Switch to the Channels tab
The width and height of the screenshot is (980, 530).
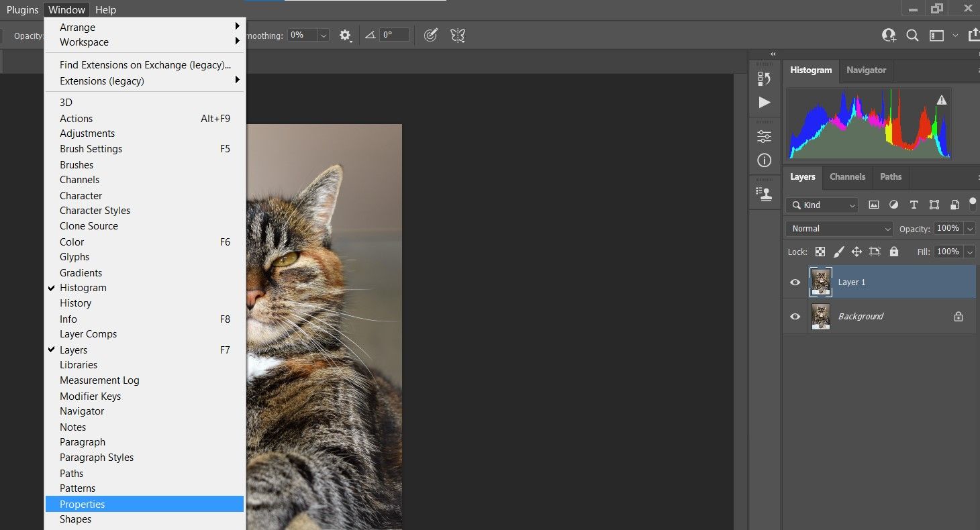pyautogui.click(x=847, y=177)
